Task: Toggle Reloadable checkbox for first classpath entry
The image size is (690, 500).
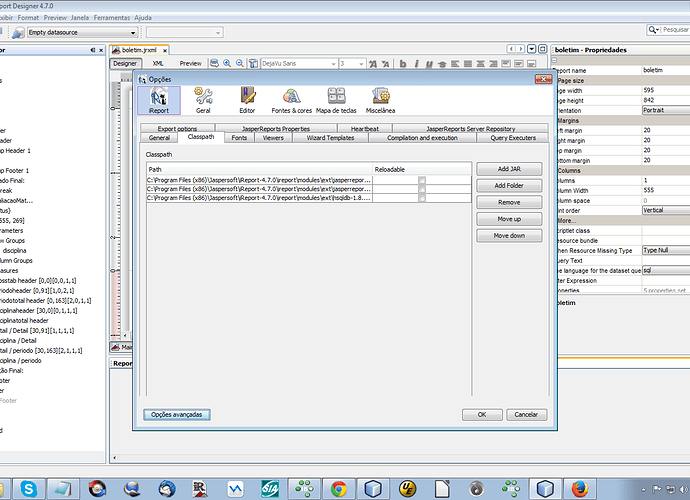Action: [x=422, y=179]
